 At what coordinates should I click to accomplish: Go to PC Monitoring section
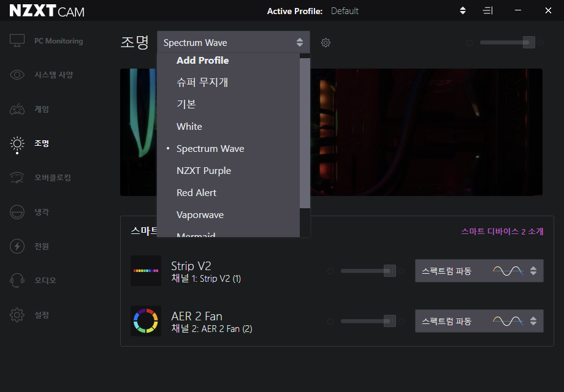tap(59, 41)
